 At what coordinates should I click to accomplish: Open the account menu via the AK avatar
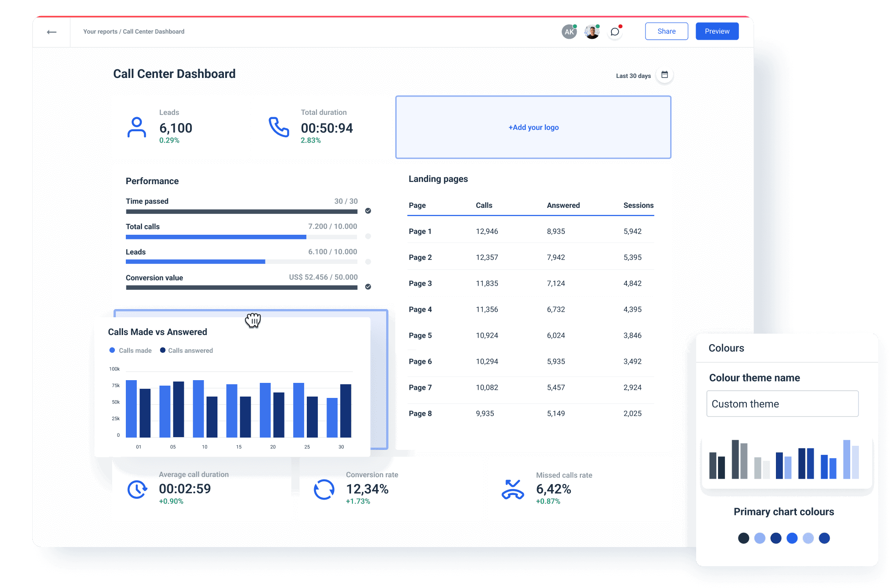point(569,31)
